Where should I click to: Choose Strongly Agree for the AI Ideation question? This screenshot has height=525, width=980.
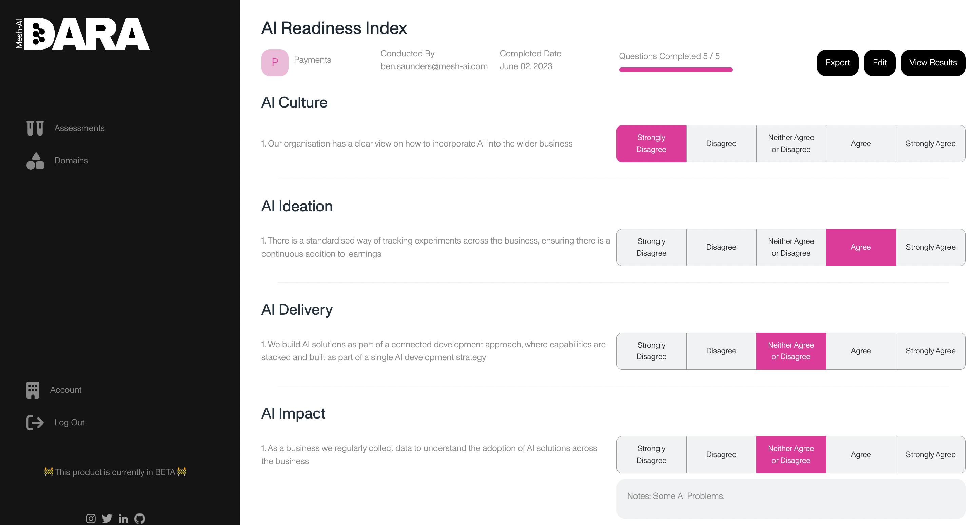pyautogui.click(x=930, y=247)
